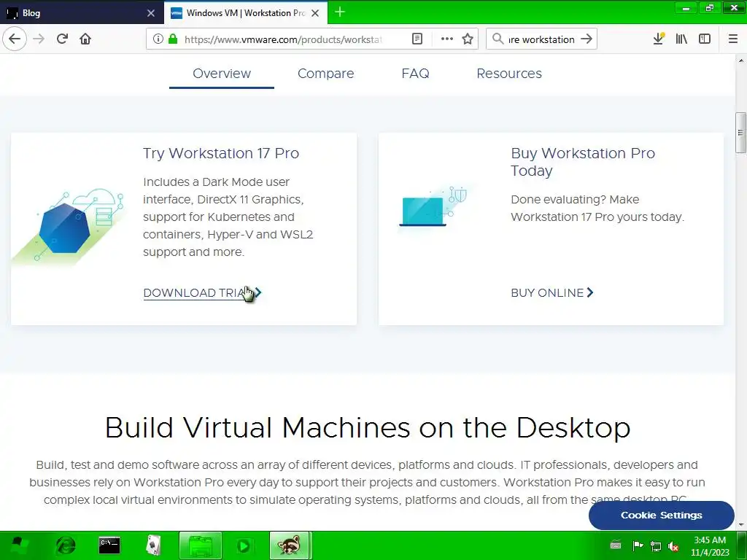The image size is (747, 560).
Task: Open the browser home page
Action: [x=85, y=39]
